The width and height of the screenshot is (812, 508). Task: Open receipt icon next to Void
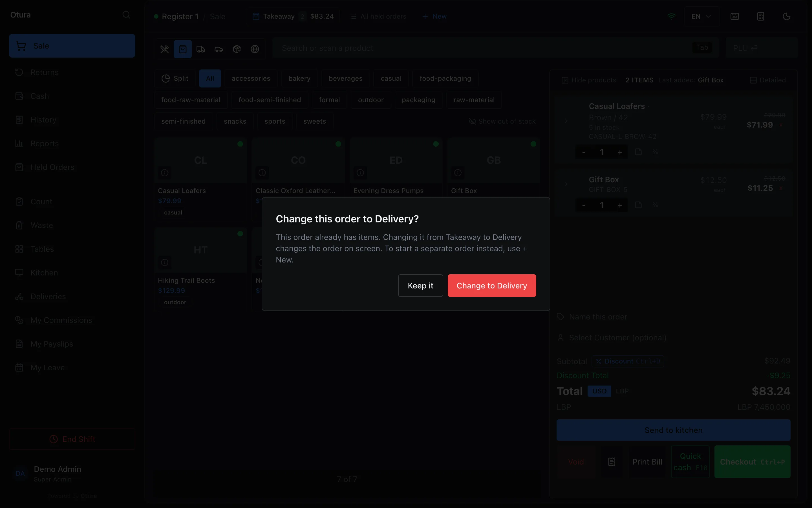point(612,462)
